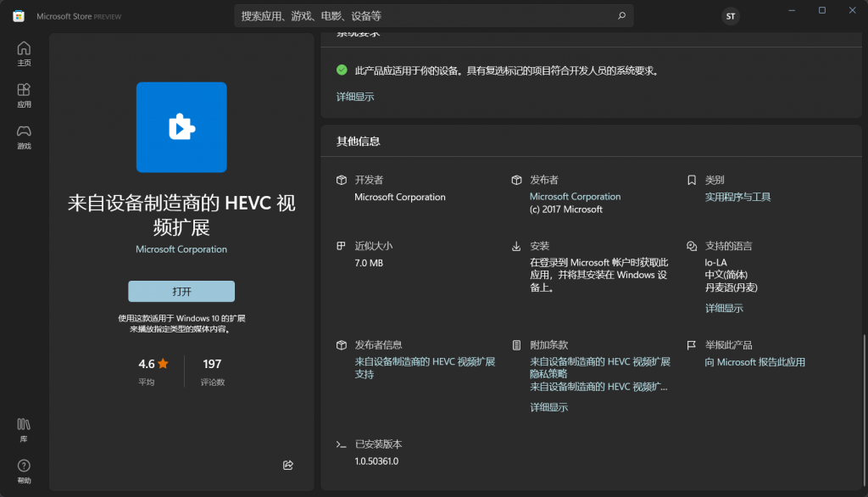Viewport: 868px width, 497px height.
Task: Open the 隐私策略 privacy policy link
Action: click(x=549, y=373)
